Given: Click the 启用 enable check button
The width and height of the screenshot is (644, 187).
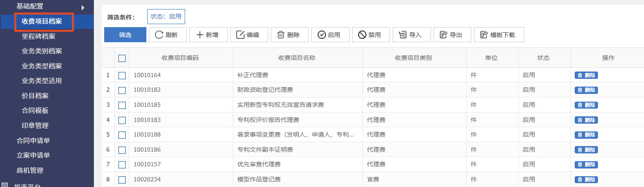Looking at the screenshot, I should coord(330,35).
